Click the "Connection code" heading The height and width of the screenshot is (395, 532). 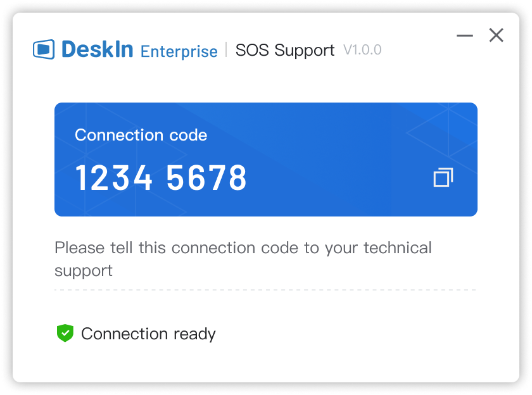(x=141, y=135)
